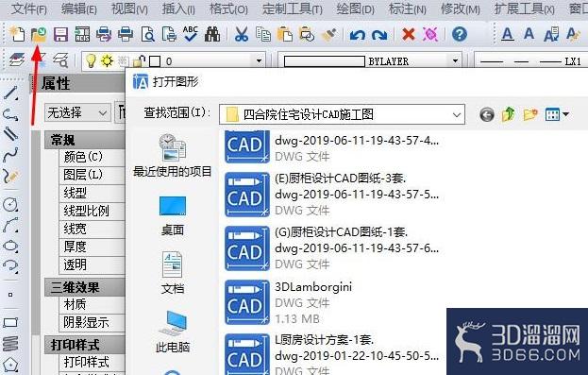The height and width of the screenshot is (375, 588).
Task: Open the linetype dropdown showing LX1
Action: (x=531, y=60)
